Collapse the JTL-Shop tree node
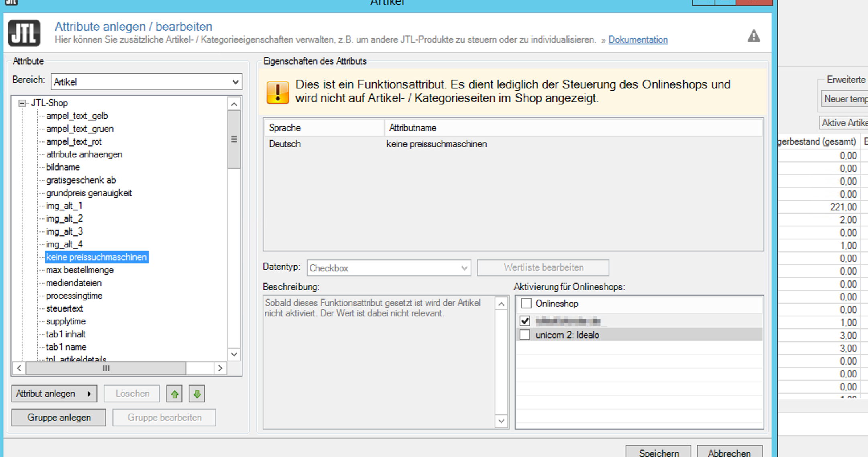The image size is (868, 457). point(22,103)
